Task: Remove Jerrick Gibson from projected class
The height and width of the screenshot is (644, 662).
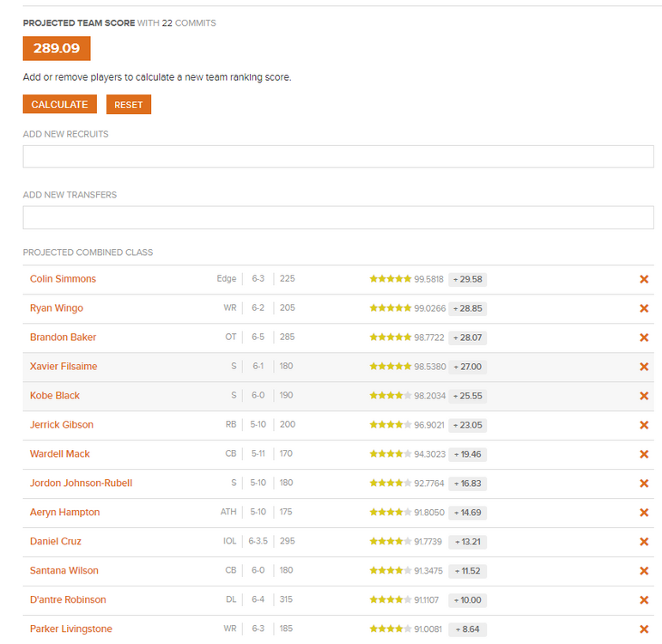Action: coord(643,425)
